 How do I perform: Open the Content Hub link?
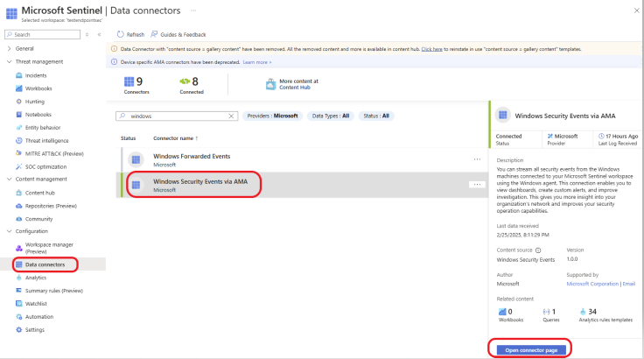click(x=295, y=88)
